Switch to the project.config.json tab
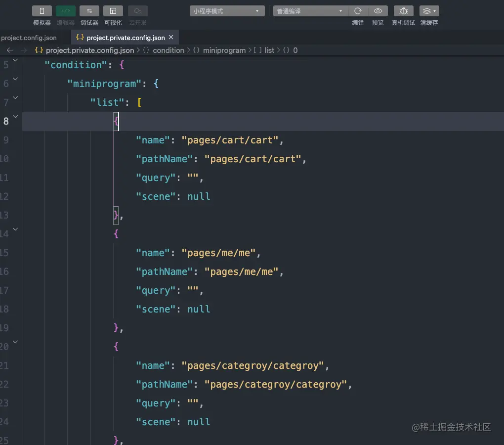 [29, 38]
